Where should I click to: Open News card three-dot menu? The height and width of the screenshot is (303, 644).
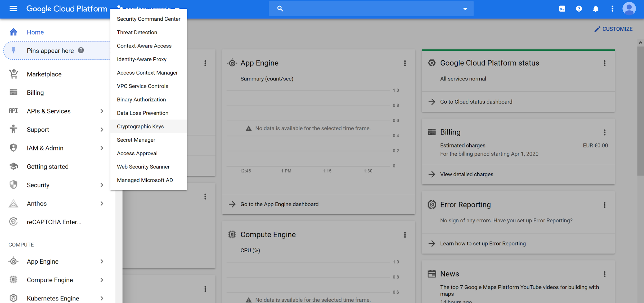[604, 274]
